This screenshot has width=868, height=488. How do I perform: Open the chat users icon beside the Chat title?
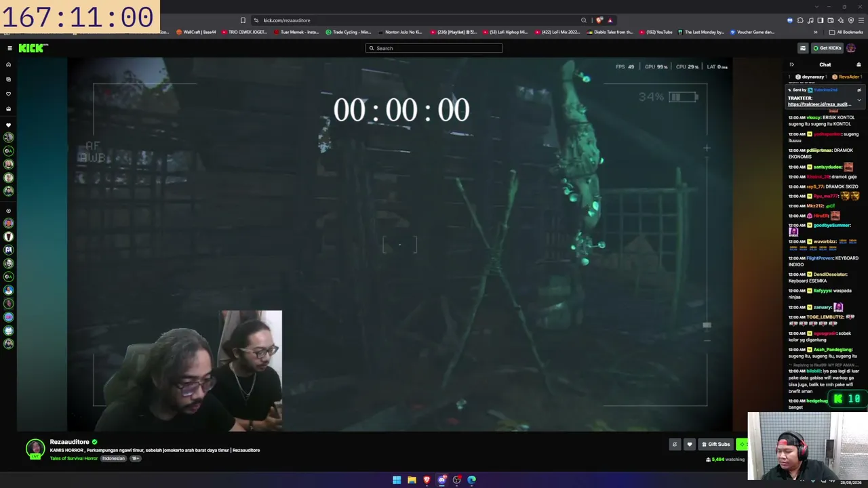click(x=859, y=65)
